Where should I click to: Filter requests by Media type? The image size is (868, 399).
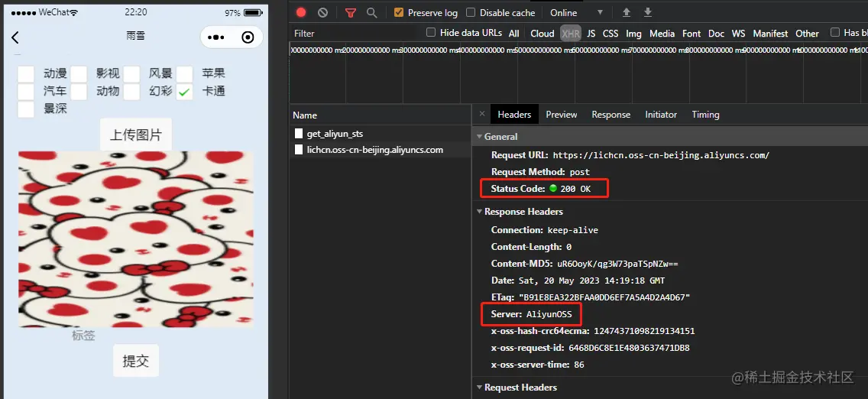(x=662, y=33)
